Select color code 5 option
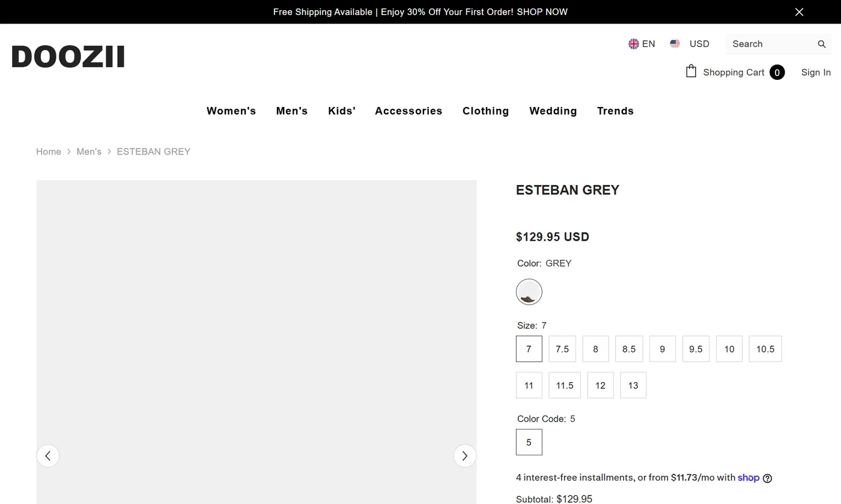841x504 pixels. [529, 442]
